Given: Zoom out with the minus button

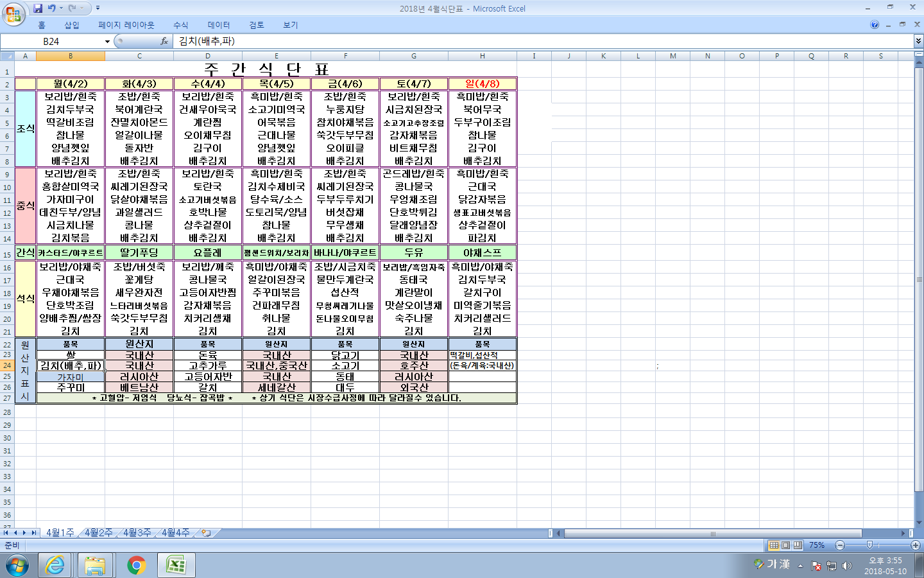Looking at the screenshot, I should 840,545.
